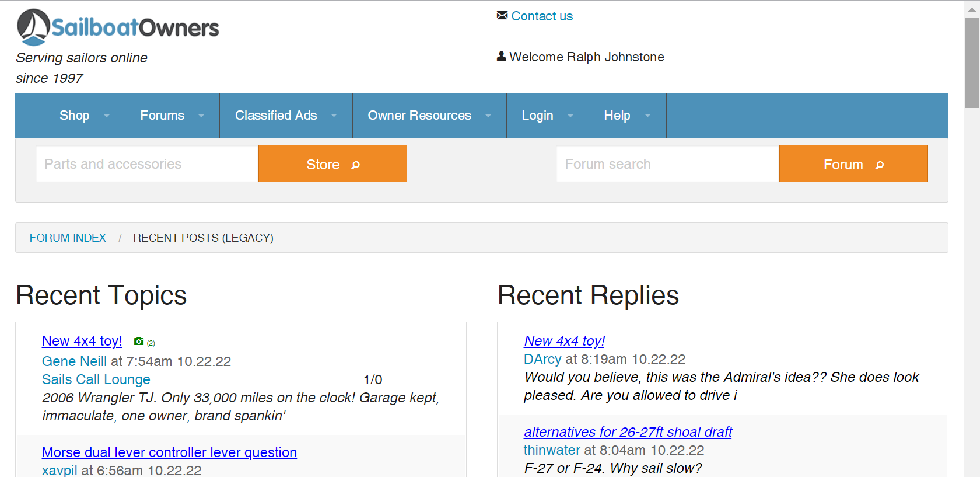Go to FORUM INDEX breadcrumb

(68, 238)
